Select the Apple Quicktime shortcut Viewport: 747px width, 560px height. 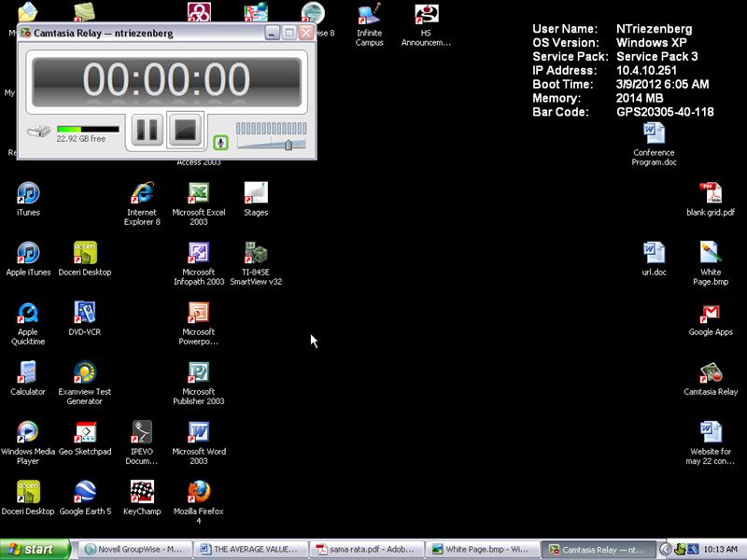(28, 323)
